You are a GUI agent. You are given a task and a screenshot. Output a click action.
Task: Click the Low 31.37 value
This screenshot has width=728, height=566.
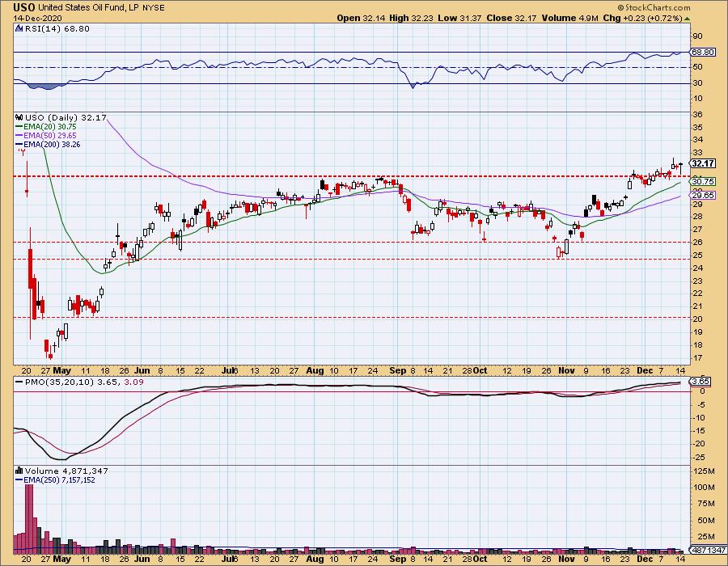pos(459,18)
